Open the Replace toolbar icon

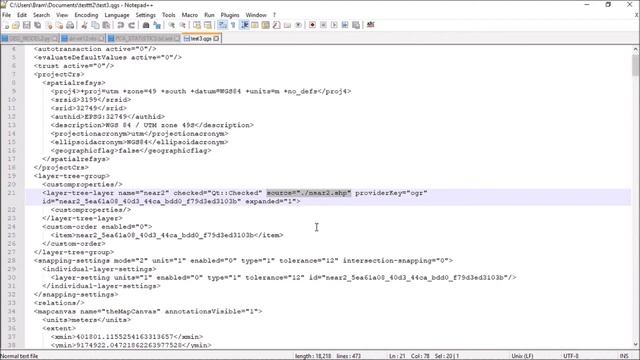157,25
